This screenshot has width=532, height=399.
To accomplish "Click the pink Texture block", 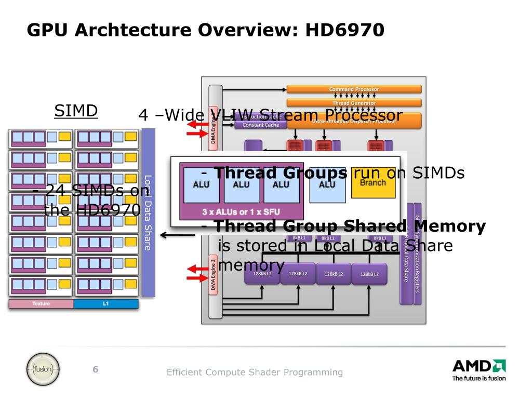I will pos(41,303).
